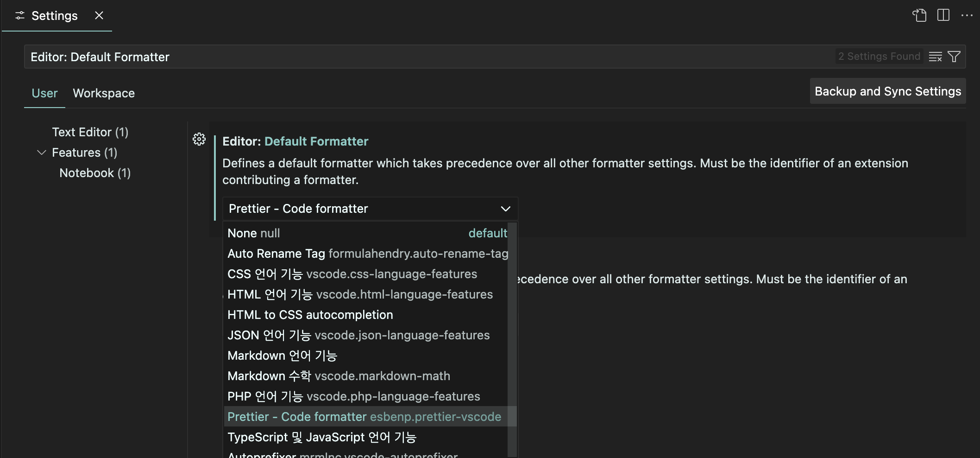The width and height of the screenshot is (980, 458).
Task: Click the Settings tab sliders icon
Action: tap(20, 16)
